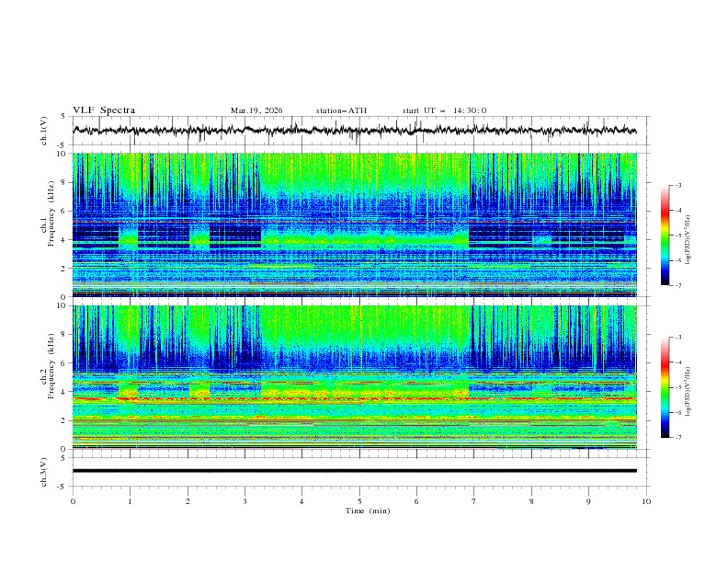Click time axis tick label '3'

click(245, 501)
